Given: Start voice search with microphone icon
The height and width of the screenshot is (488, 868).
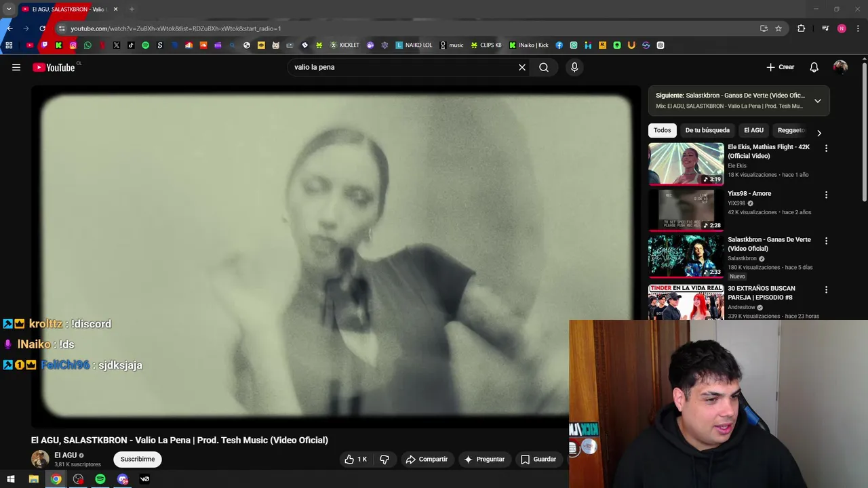Looking at the screenshot, I should click(574, 67).
